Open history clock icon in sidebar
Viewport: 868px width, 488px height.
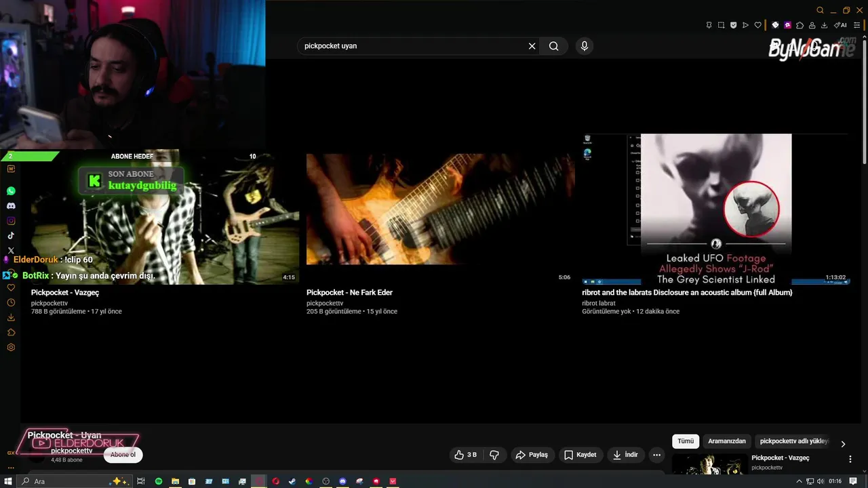[x=11, y=303]
